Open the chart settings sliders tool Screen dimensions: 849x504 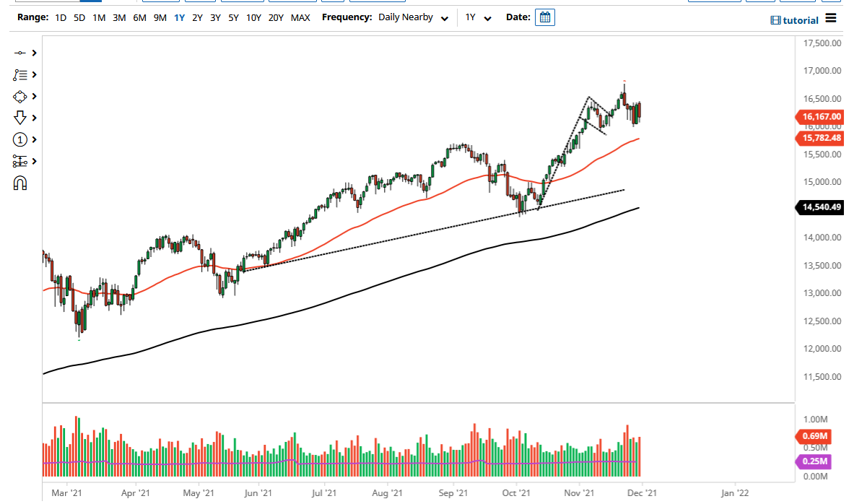point(19,161)
